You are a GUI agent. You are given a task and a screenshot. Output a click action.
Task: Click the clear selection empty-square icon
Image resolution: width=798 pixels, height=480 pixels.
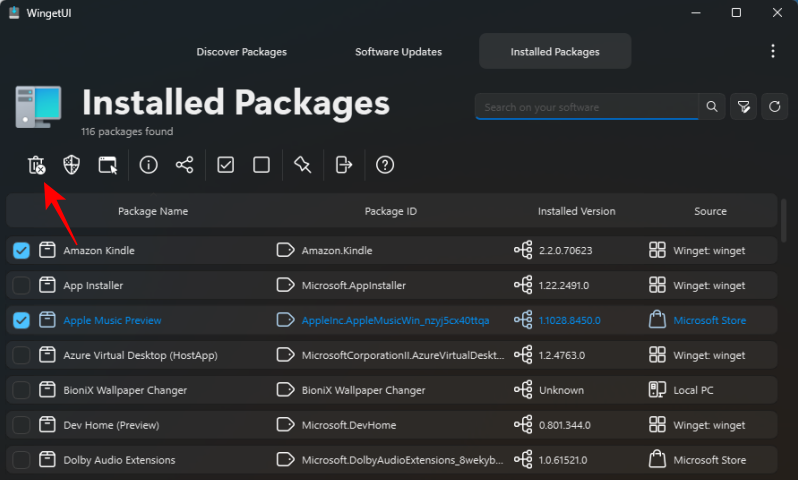click(x=262, y=165)
